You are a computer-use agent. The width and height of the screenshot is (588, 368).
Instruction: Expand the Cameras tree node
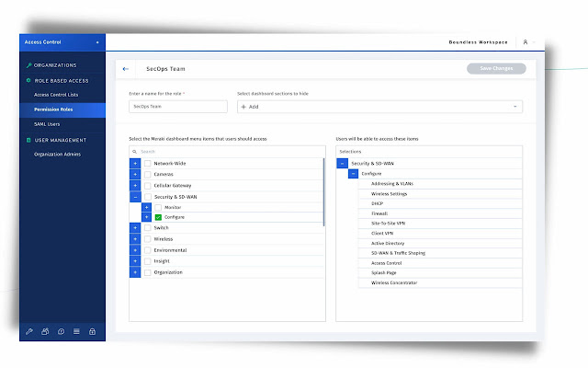135,175
